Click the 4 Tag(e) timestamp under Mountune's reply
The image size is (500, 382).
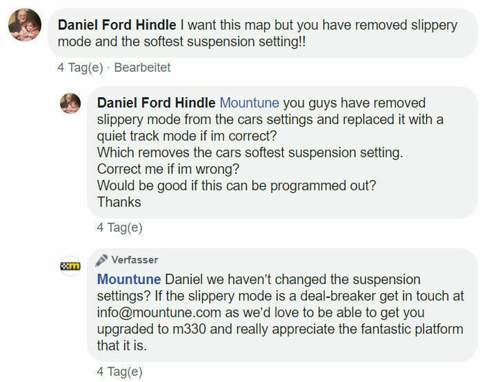tap(120, 372)
